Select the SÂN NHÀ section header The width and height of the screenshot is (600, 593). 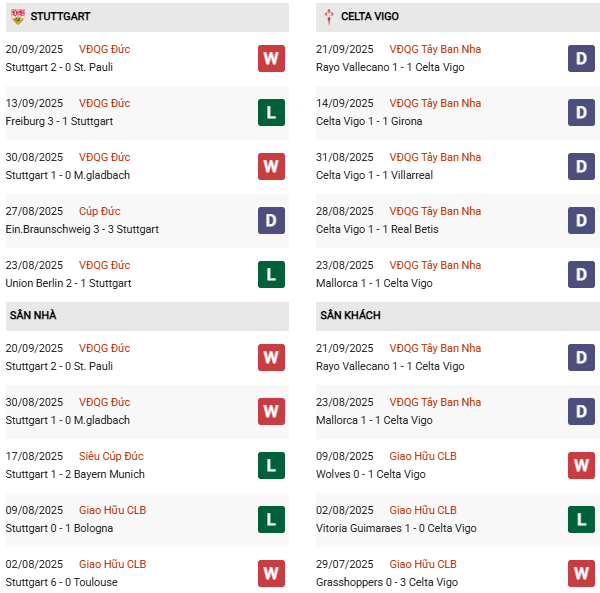pyautogui.click(x=33, y=316)
